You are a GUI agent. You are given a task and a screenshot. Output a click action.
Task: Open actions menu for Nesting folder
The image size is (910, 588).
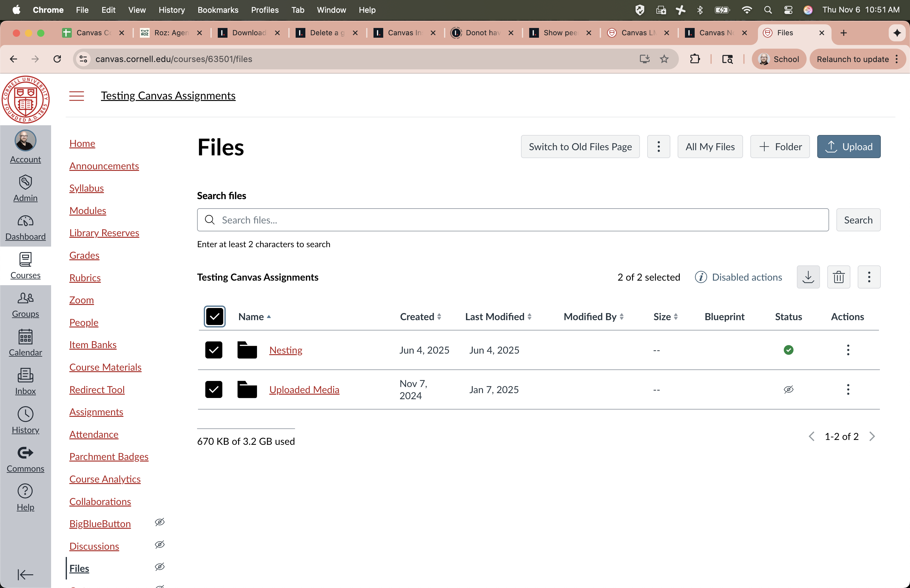(x=848, y=350)
